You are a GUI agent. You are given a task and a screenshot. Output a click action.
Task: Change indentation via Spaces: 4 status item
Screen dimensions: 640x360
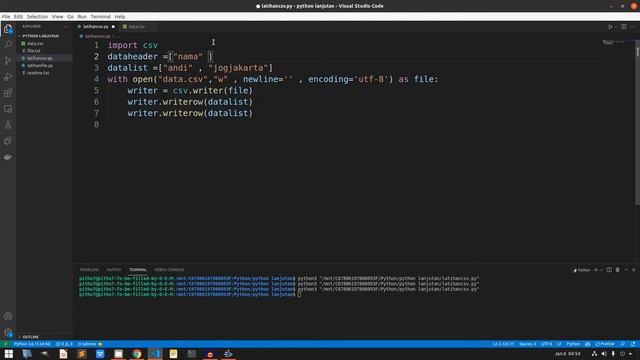(527, 344)
